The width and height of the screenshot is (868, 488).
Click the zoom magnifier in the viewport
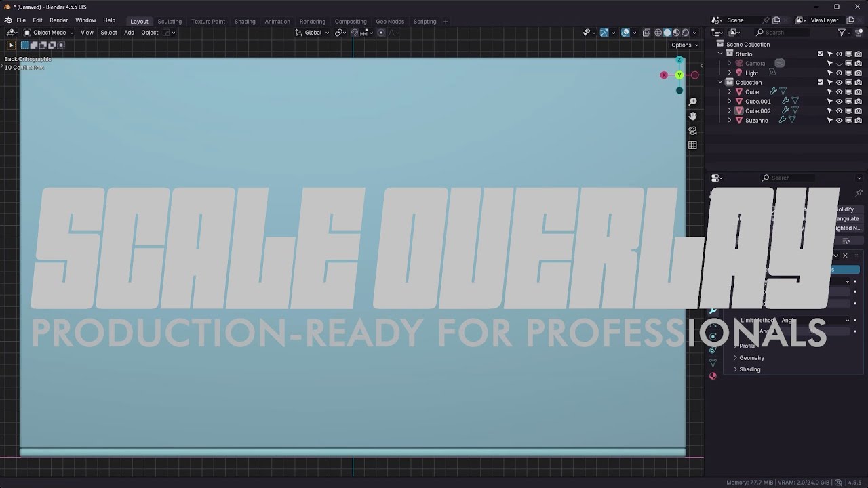(x=692, y=102)
